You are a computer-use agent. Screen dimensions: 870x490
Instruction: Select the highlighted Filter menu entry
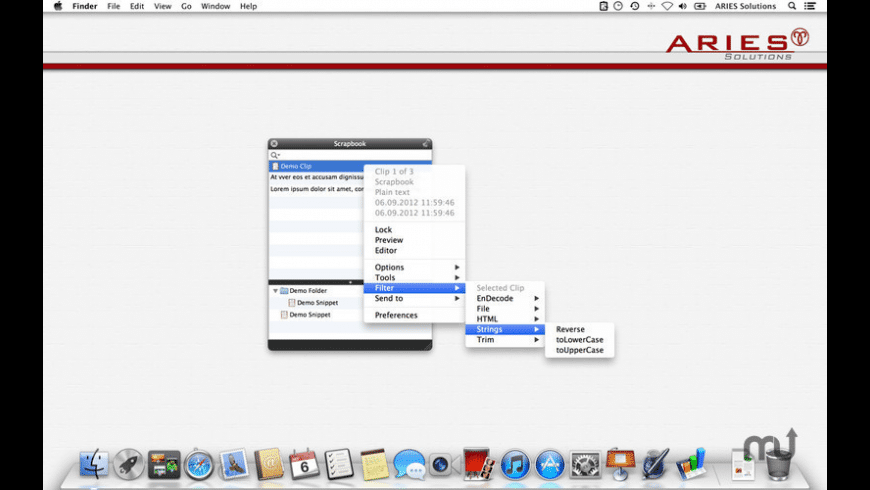click(x=414, y=288)
